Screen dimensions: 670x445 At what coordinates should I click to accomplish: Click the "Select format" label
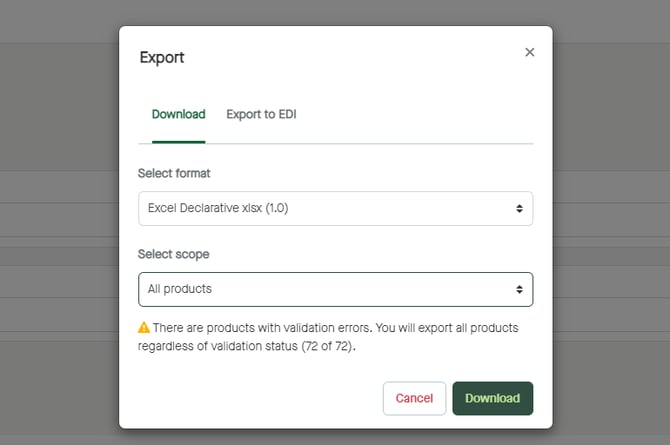[174, 174]
